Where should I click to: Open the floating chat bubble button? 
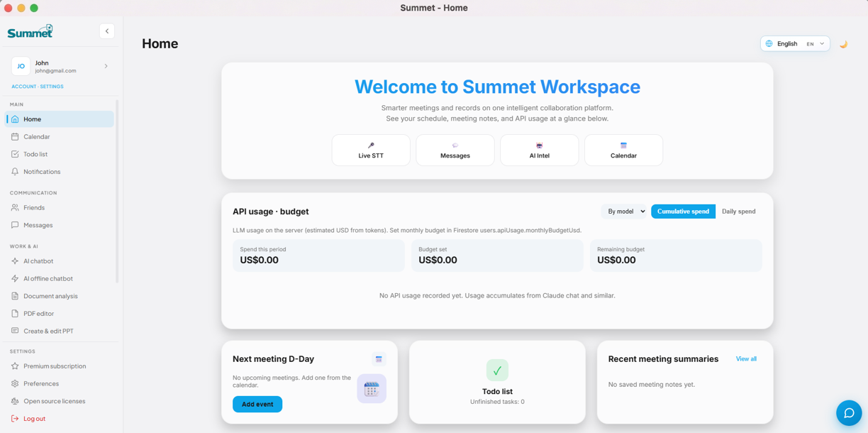(x=849, y=413)
